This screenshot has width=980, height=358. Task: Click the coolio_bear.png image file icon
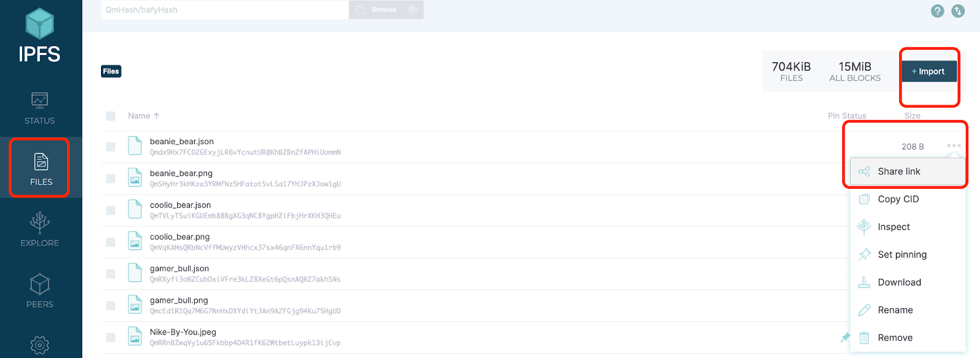click(135, 241)
